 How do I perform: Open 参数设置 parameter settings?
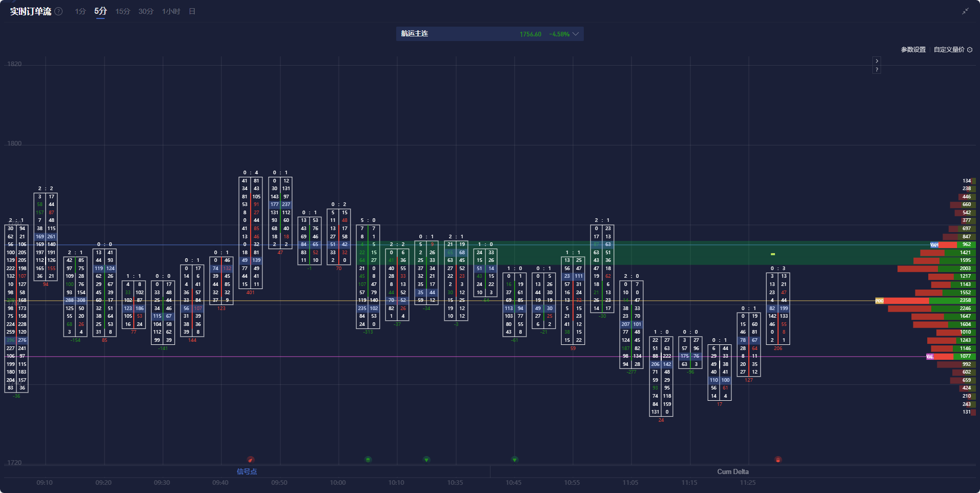click(913, 50)
